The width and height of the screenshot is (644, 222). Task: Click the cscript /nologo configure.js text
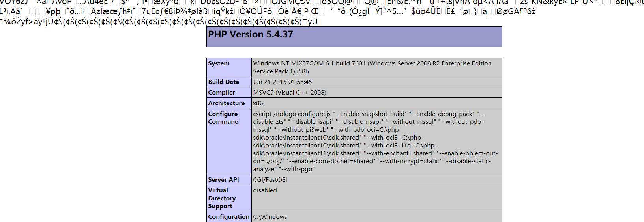click(292, 114)
